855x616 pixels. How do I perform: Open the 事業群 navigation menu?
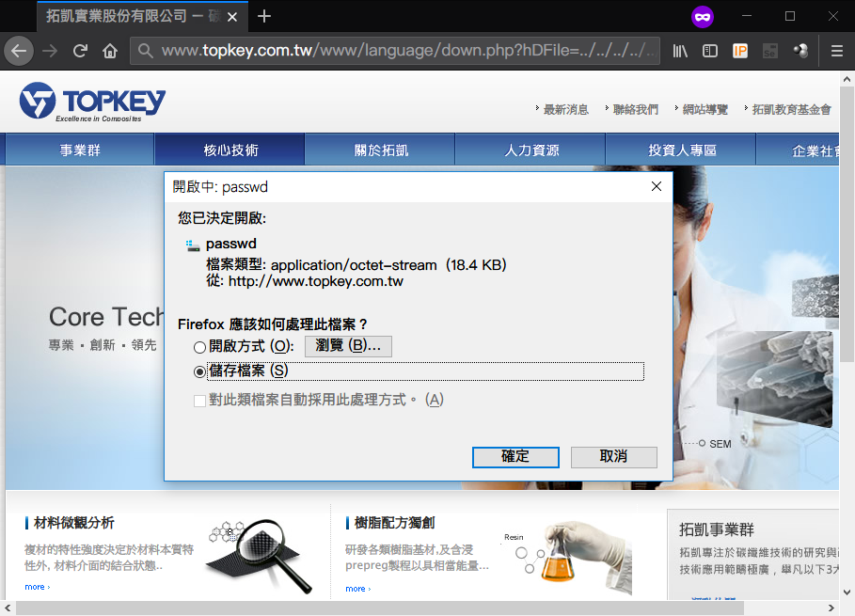[x=80, y=150]
